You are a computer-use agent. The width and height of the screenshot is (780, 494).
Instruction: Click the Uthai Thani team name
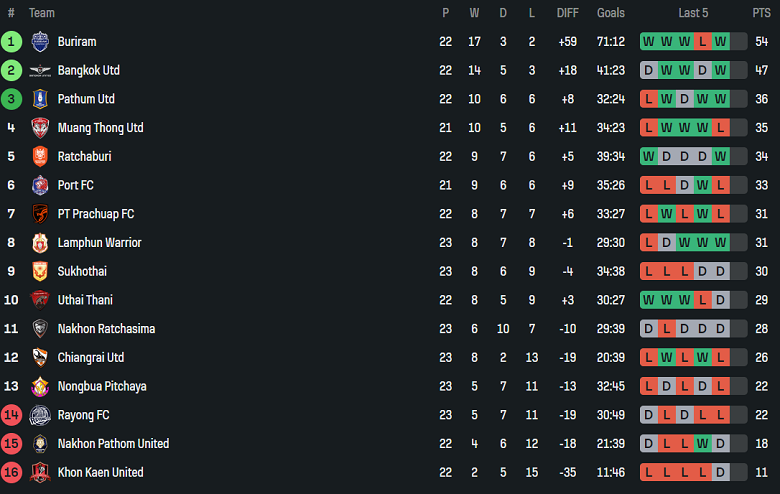(85, 300)
